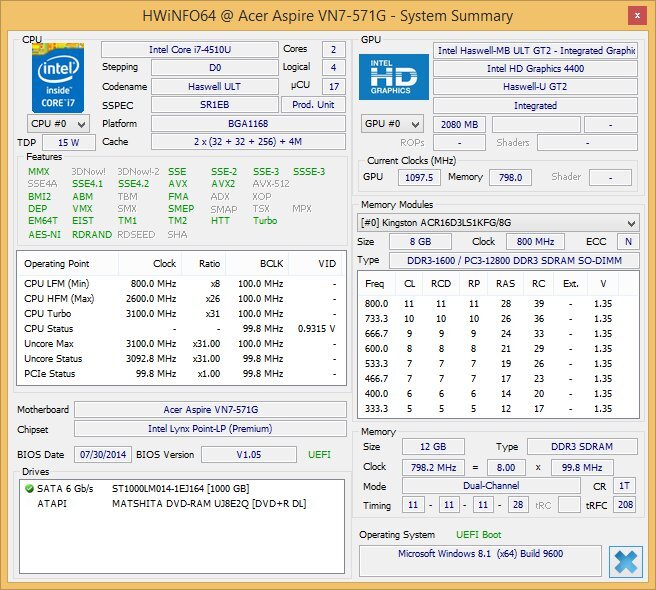This screenshot has height=590, width=656.
Task: Select the 800.0 frequency timing row
Action: pos(498,303)
